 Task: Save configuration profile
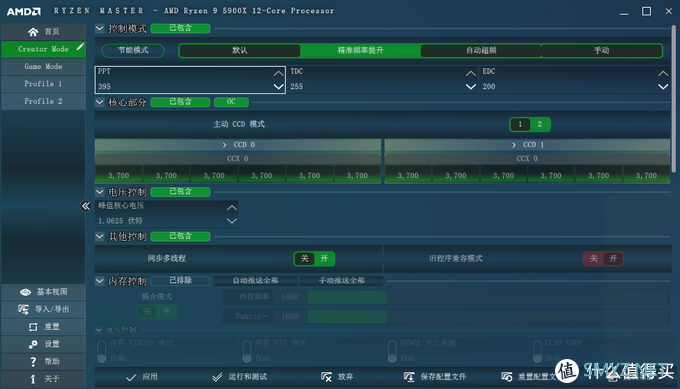(435, 377)
